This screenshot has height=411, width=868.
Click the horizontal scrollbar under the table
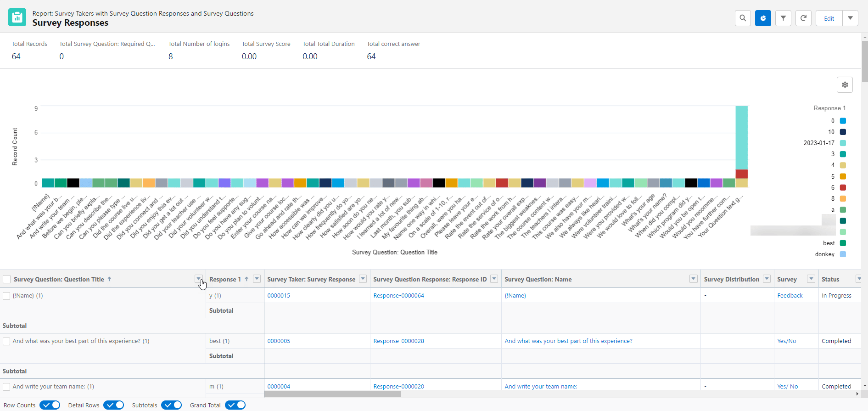[333, 394]
